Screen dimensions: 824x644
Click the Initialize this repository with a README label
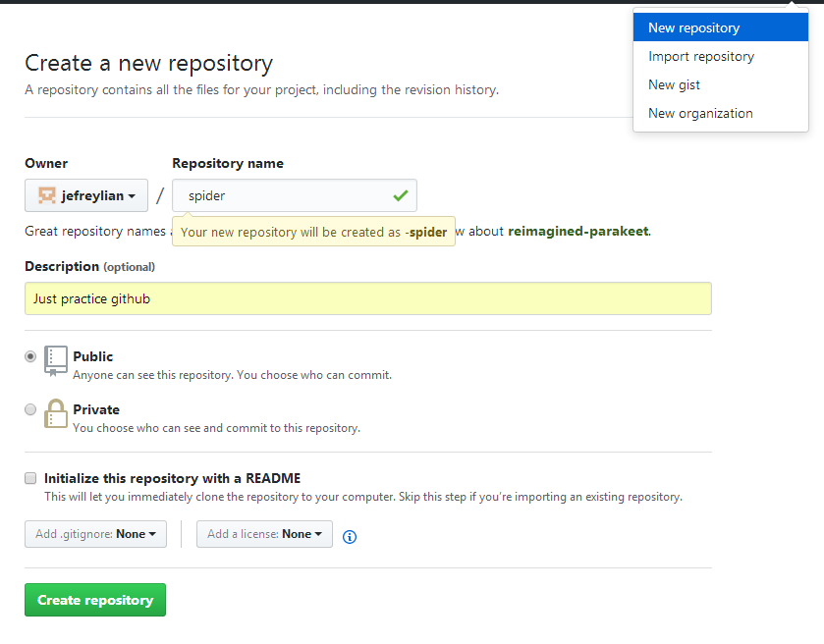(x=173, y=478)
